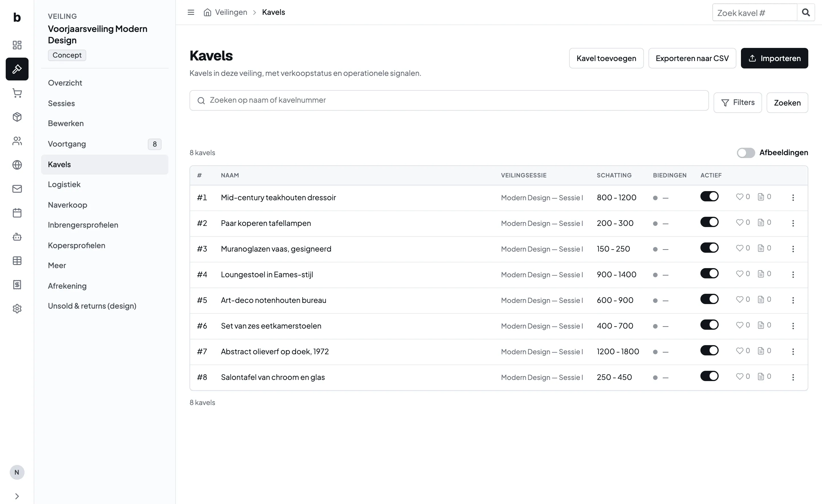Viewport: 822px width, 504px height.
Task: Open the three-dot menu for lot #8
Action: tap(793, 377)
